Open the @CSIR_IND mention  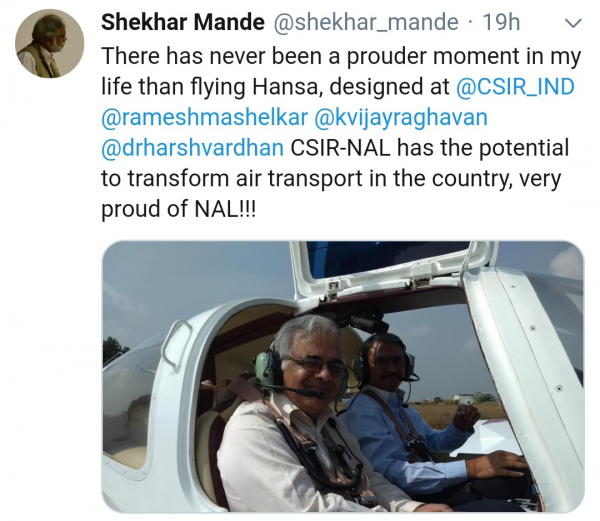515,87
